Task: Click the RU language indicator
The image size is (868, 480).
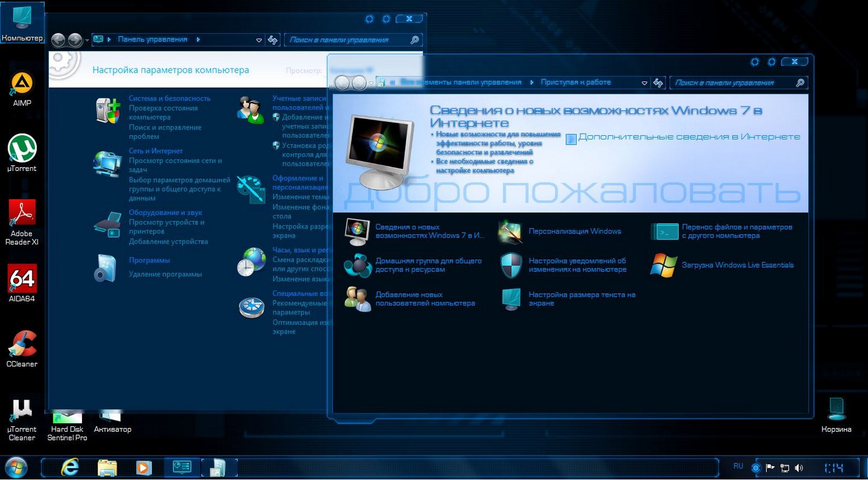Action: tap(738, 466)
